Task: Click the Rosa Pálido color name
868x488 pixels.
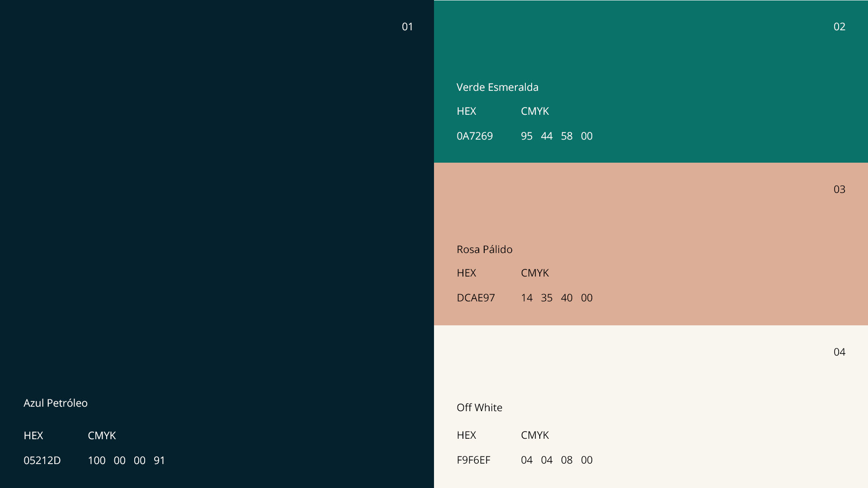Action: 484,249
